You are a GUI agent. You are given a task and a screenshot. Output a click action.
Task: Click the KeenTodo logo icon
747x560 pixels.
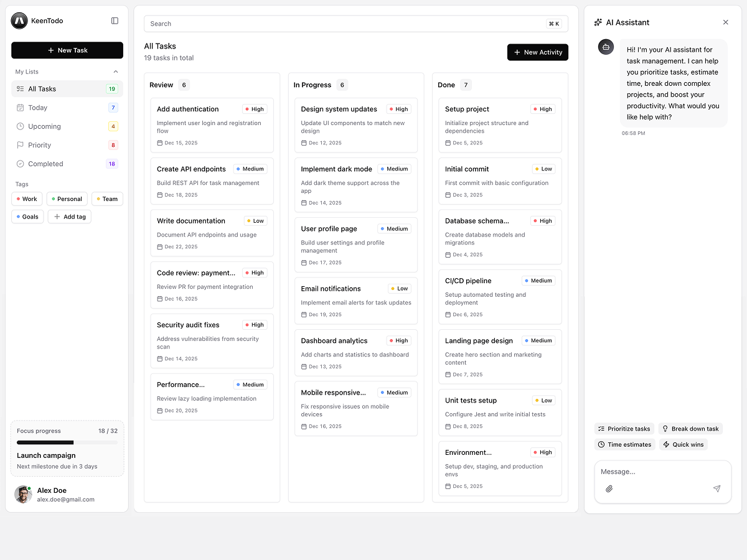tap(19, 21)
